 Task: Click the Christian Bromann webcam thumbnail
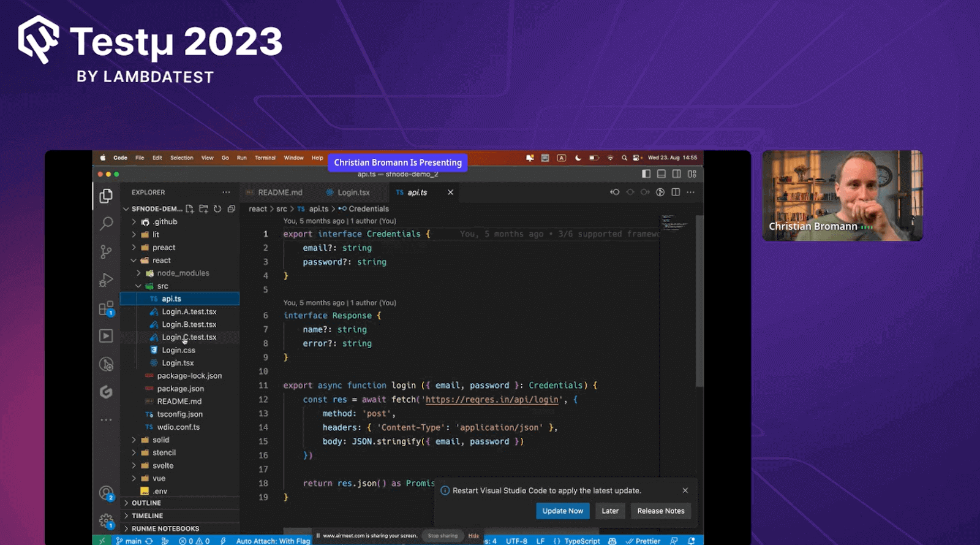[x=842, y=196]
